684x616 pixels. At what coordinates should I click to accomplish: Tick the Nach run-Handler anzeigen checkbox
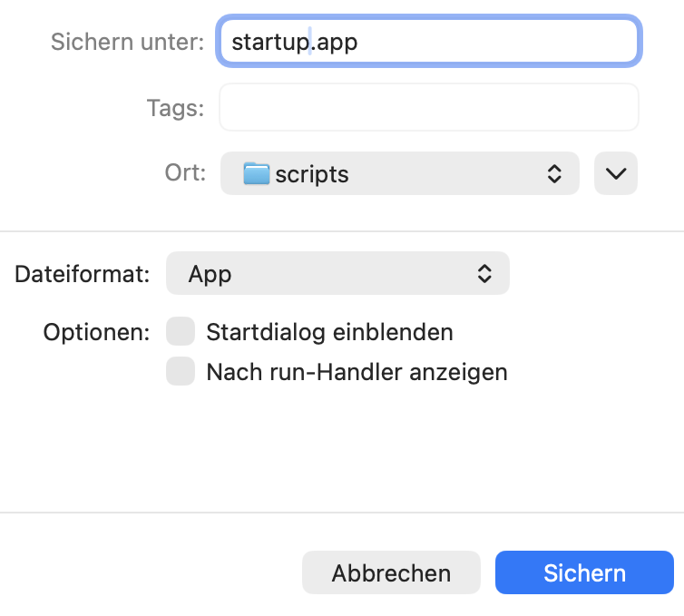pos(181,372)
